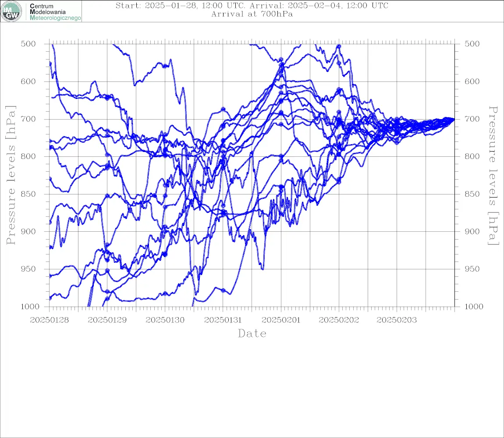Viewport: 504px width, 438px height.
Task: Click the left axis 600 label
Action: 28,81
